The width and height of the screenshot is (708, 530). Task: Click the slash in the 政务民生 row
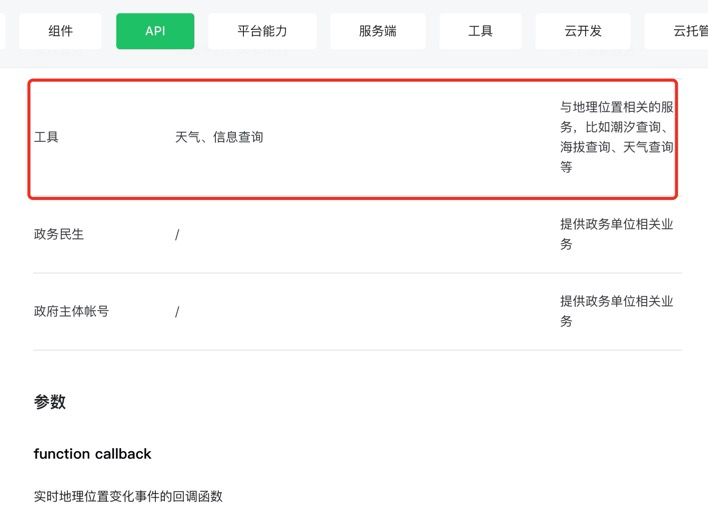click(x=177, y=235)
